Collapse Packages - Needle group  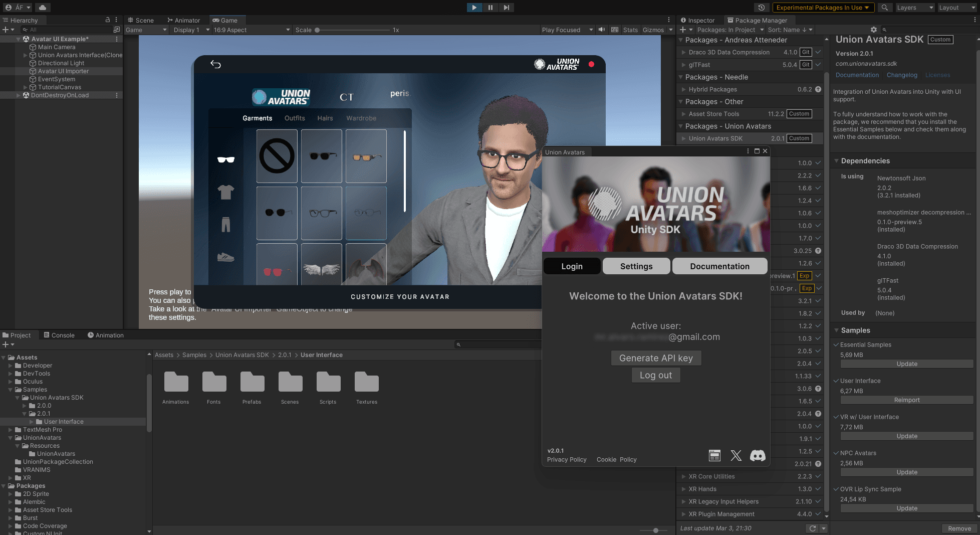click(x=681, y=77)
